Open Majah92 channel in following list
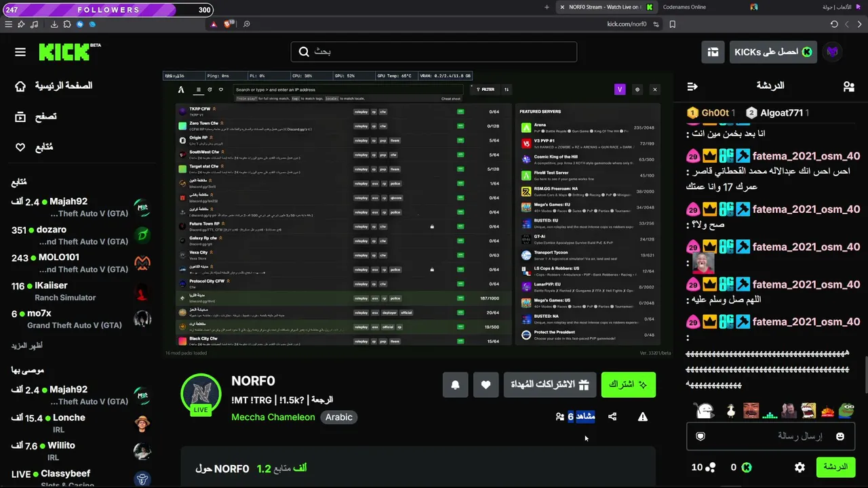The height and width of the screenshot is (488, 868). click(x=81, y=207)
